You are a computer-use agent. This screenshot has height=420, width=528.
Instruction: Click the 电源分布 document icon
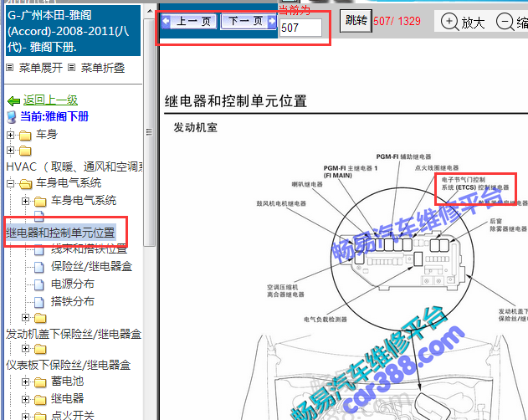[39, 284]
